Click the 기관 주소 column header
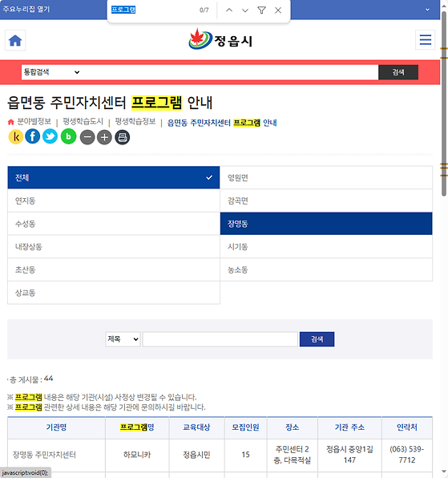Viewport: 448px width, 478px height. [x=349, y=427]
